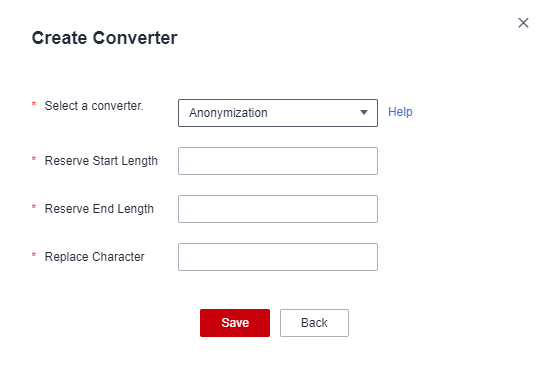The height and width of the screenshot is (365, 545).
Task: Click asterisk beside Reserve Start Length
Action: click(x=34, y=159)
